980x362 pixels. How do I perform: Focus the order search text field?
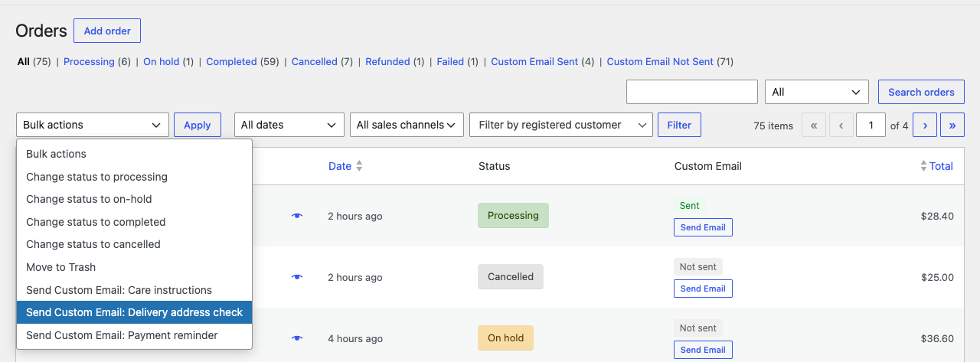[x=692, y=92]
